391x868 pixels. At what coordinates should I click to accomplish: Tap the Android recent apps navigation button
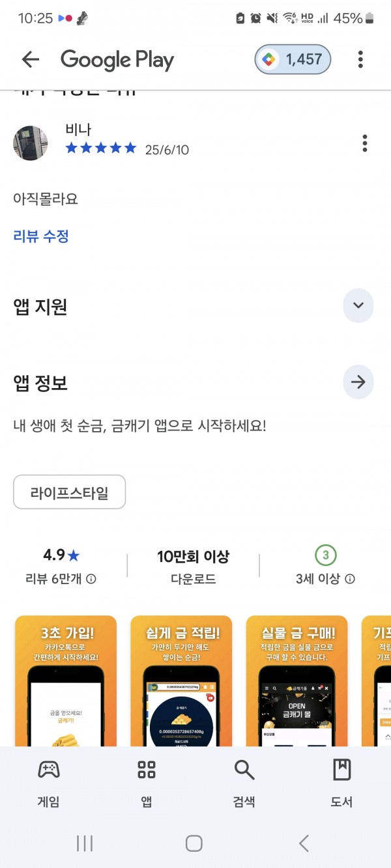[x=85, y=844]
